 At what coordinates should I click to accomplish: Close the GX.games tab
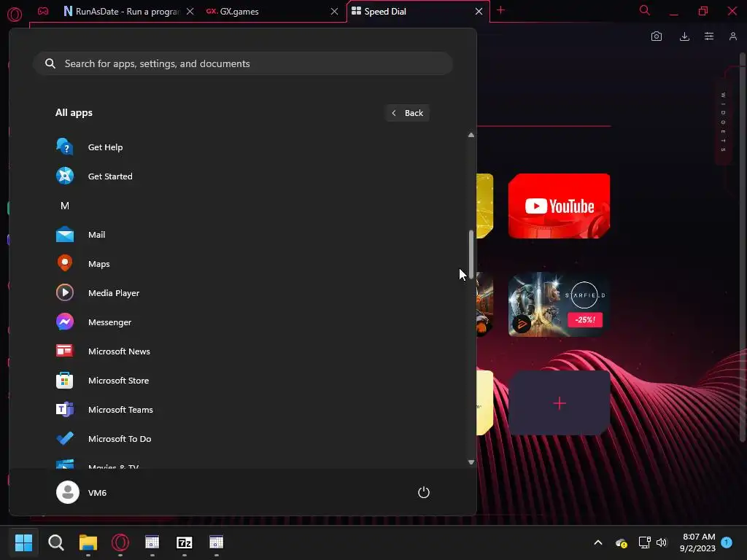coord(334,12)
